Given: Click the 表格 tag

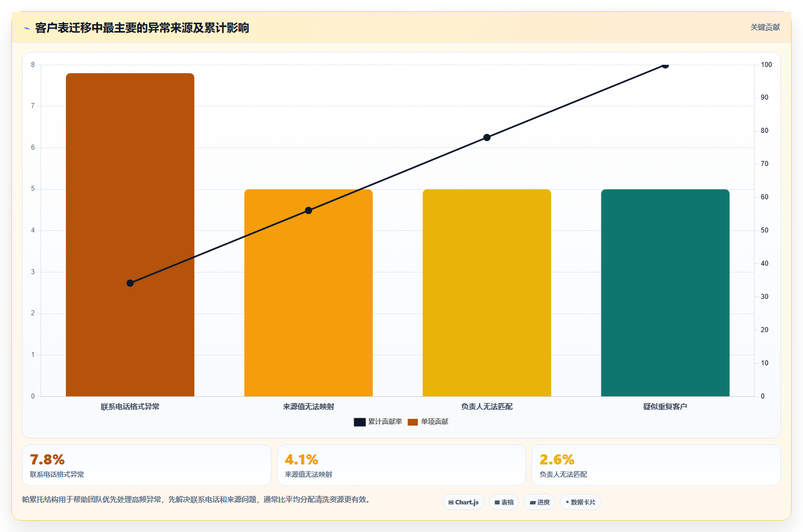Looking at the screenshot, I should click(504, 502).
